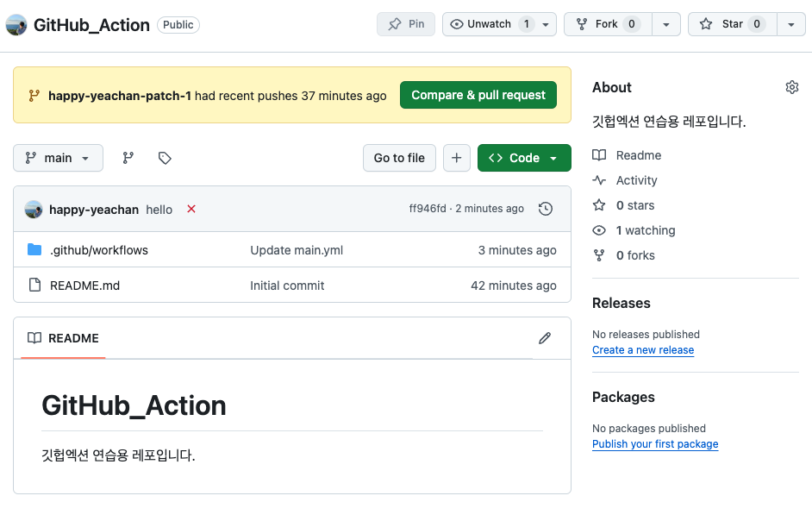Open the star lists dropdown arrow
The height and width of the screenshot is (521, 812).
[x=791, y=24]
